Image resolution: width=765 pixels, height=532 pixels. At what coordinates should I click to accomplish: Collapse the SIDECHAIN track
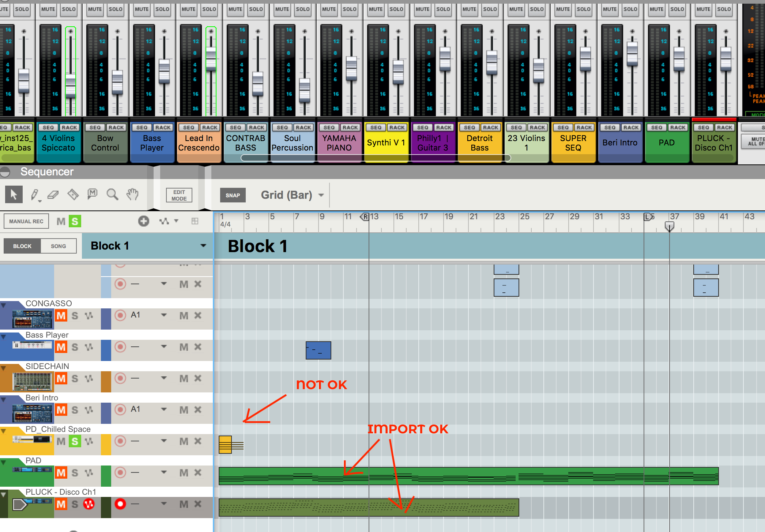[x=3, y=368]
